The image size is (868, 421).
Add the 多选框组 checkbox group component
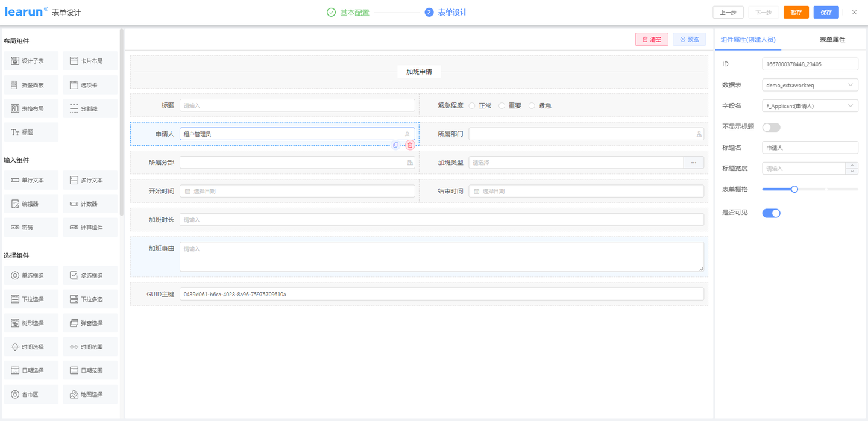(x=90, y=275)
